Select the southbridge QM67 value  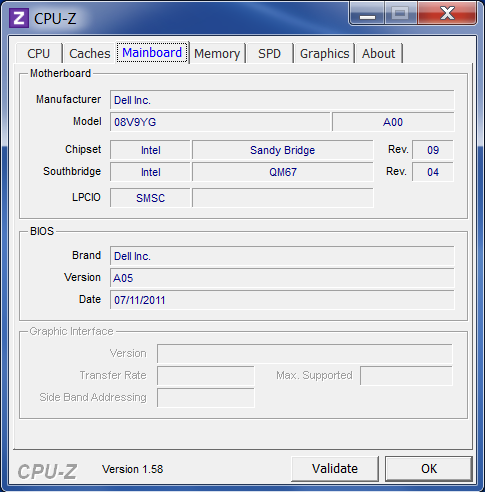point(283,172)
